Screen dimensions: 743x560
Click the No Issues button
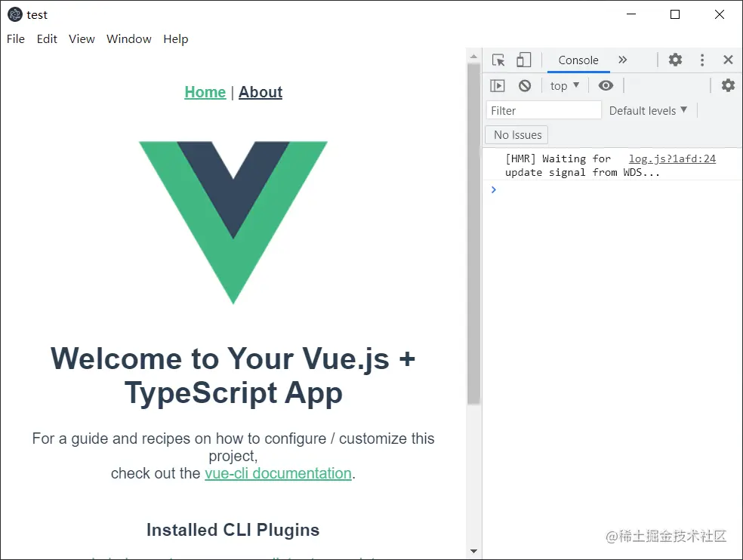tap(517, 135)
